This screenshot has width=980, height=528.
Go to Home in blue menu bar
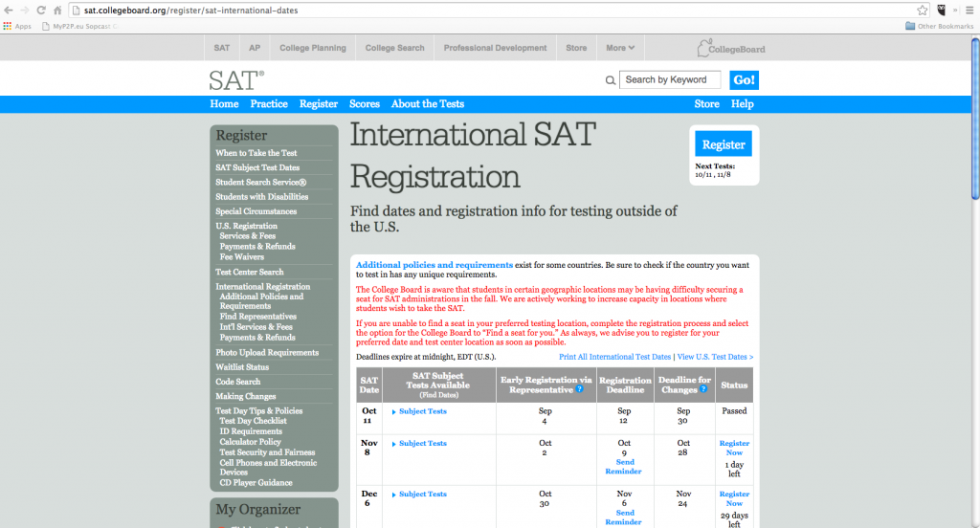point(224,103)
